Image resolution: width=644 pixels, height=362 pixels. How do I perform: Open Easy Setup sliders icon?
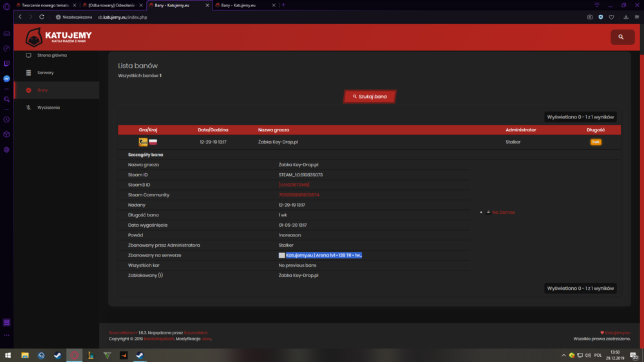pos(637,17)
